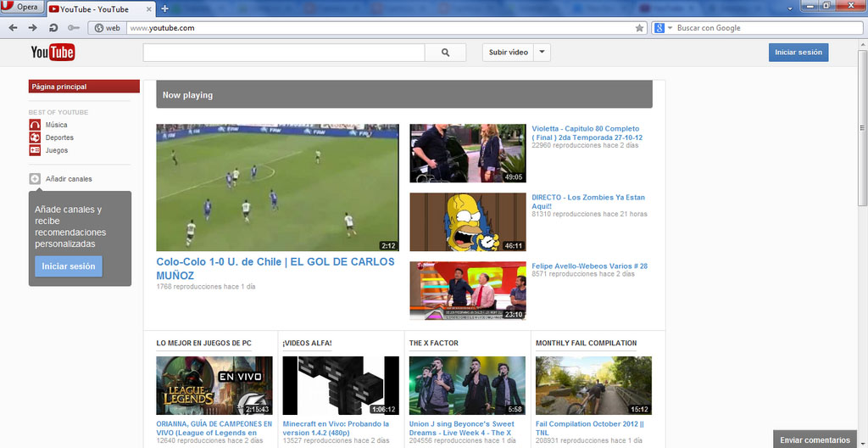The width and height of the screenshot is (868, 448).
Task: Open the Deportes category link
Action: tap(59, 137)
